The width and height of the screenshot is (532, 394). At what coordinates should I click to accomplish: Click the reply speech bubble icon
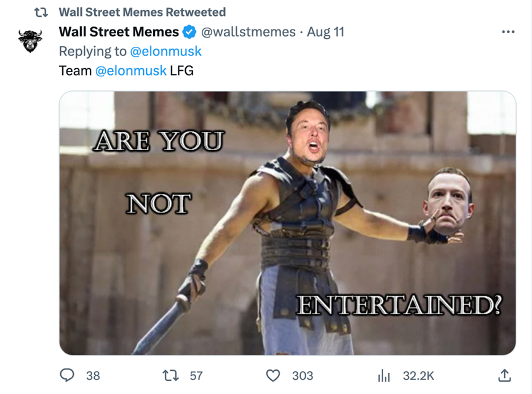(x=67, y=376)
